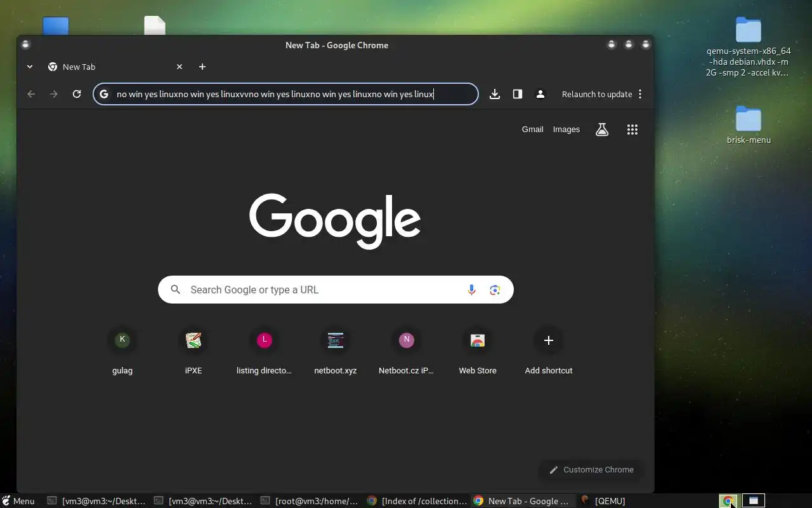Switch to New Tab - Google Chrome task
This screenshot has height=508, width=812.
523,501
